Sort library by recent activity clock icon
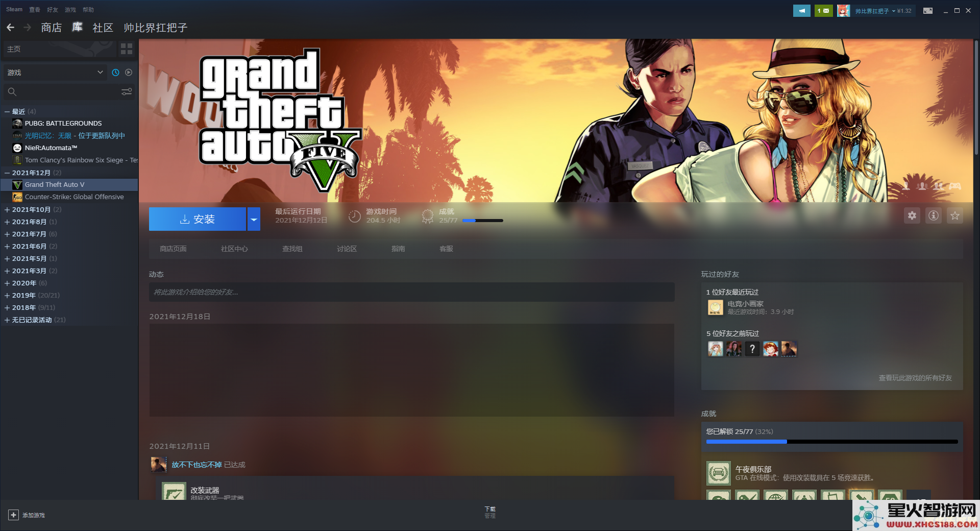Viewport: 980px width, 531px height. [x=115, y=73]
